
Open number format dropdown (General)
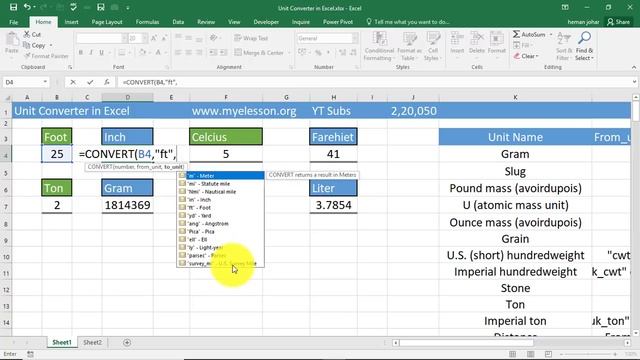(x=355, y=38)
